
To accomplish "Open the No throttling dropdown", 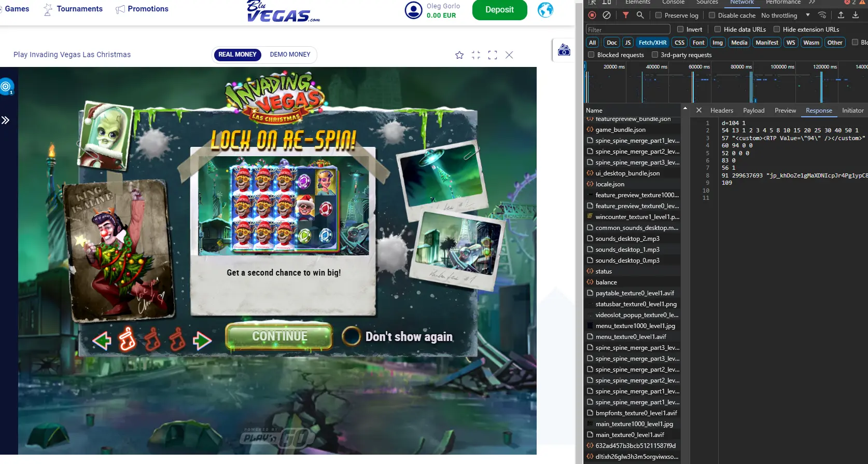I will click(785, 15).
